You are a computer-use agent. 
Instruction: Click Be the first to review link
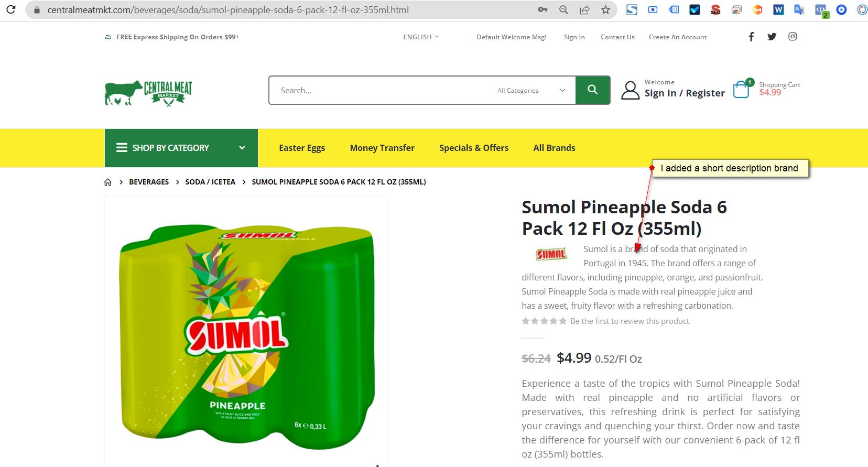point(630,321)
